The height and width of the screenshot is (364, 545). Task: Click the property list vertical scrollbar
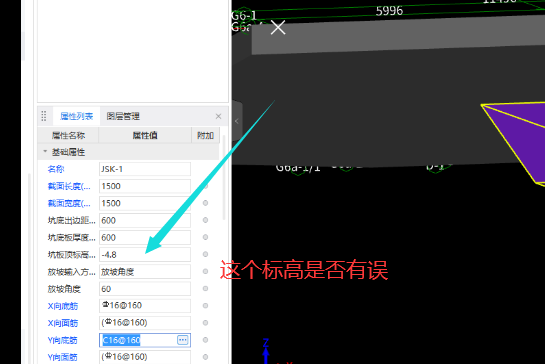224,177
